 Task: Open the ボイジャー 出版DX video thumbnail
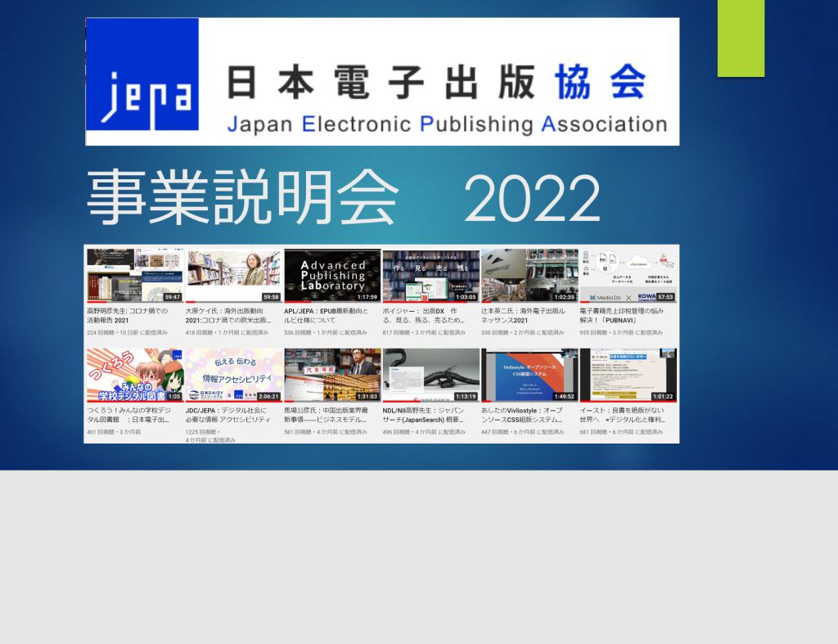430,276
